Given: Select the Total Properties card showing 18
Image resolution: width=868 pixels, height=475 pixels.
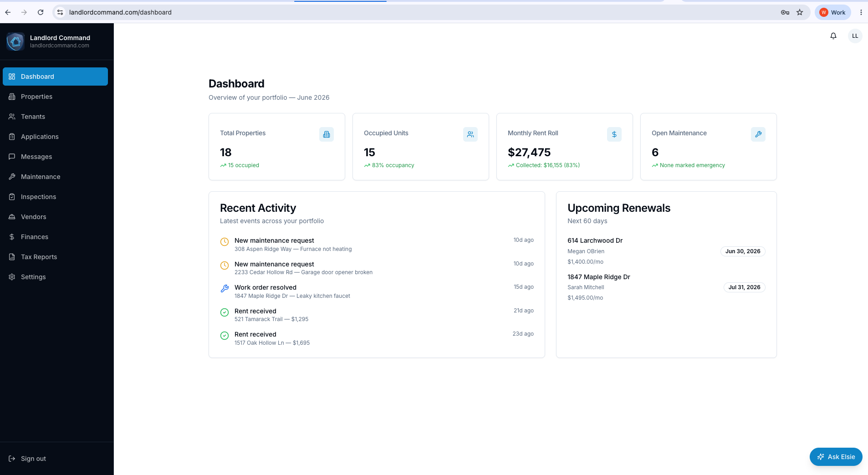Looking at the screenshot, I should [277, 147].
